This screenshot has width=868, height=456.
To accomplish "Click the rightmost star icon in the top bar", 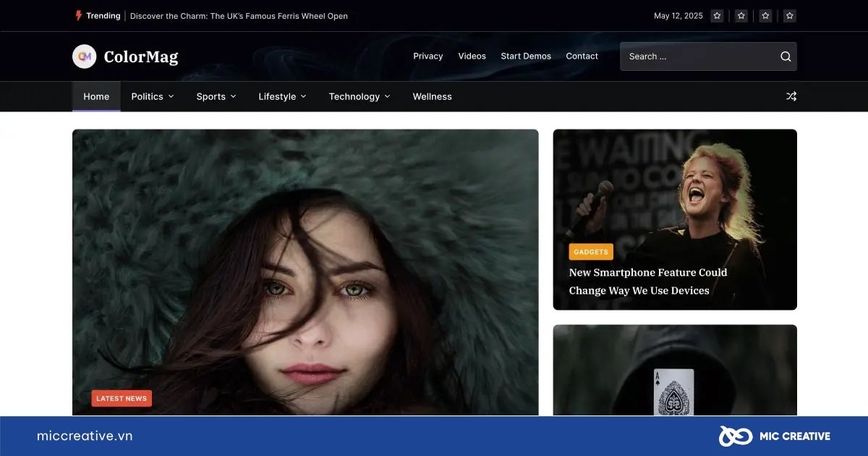I will click(790, 16).
